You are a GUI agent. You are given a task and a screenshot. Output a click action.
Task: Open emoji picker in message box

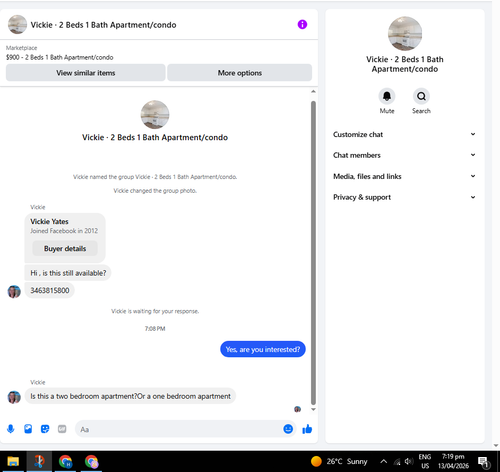[x=288, y=429]
